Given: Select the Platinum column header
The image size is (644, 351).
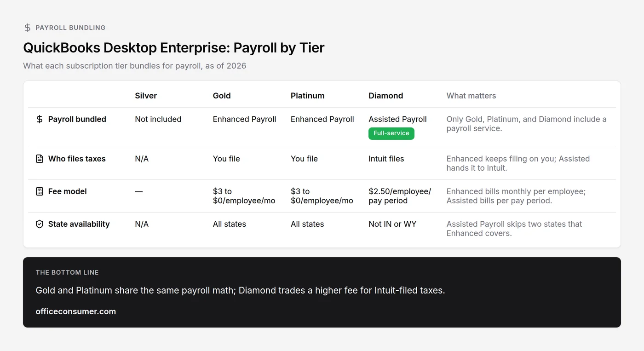Looking at the screenshot, I should coord(308,96).
